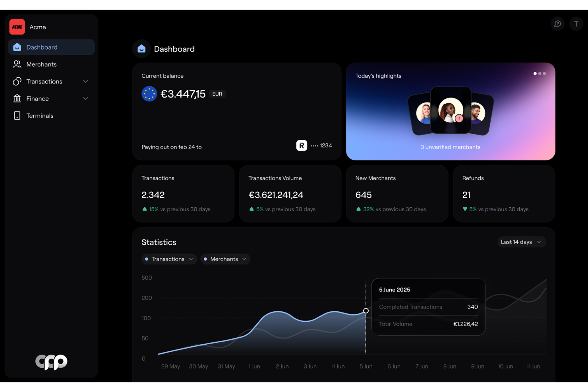The width and height of the screenshot is (588, 392).
Task: Click the 5 Jun chart data point marker
Action: (x=366, y=311)
